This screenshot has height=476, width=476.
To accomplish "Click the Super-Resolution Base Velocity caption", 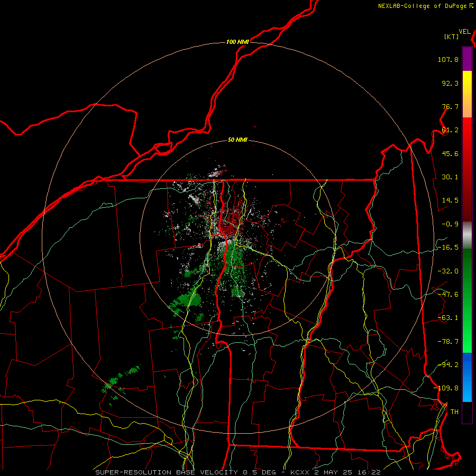I will click(x=237, y=472).
